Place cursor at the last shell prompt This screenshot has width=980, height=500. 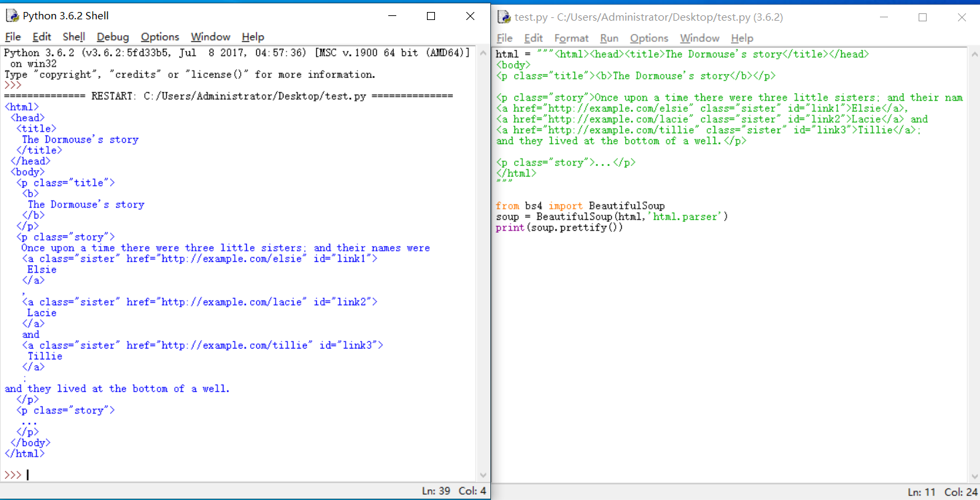(x=27, y=475)
